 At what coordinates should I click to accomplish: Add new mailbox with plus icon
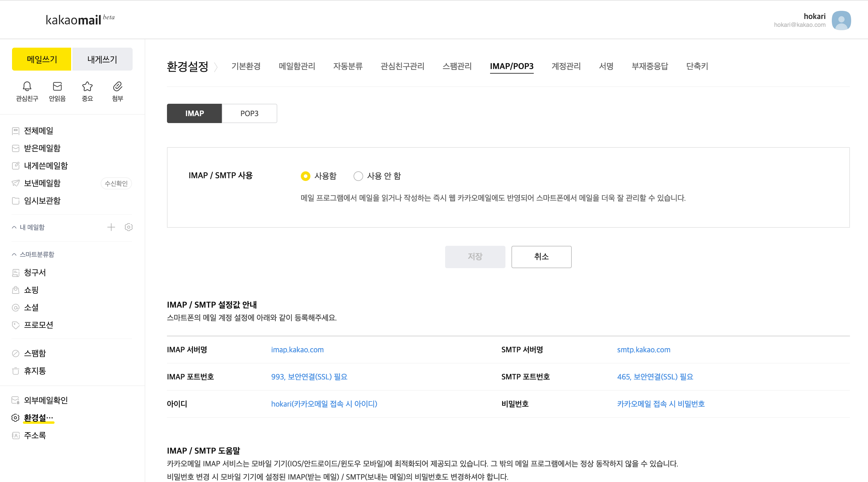(x=111, y=227)
